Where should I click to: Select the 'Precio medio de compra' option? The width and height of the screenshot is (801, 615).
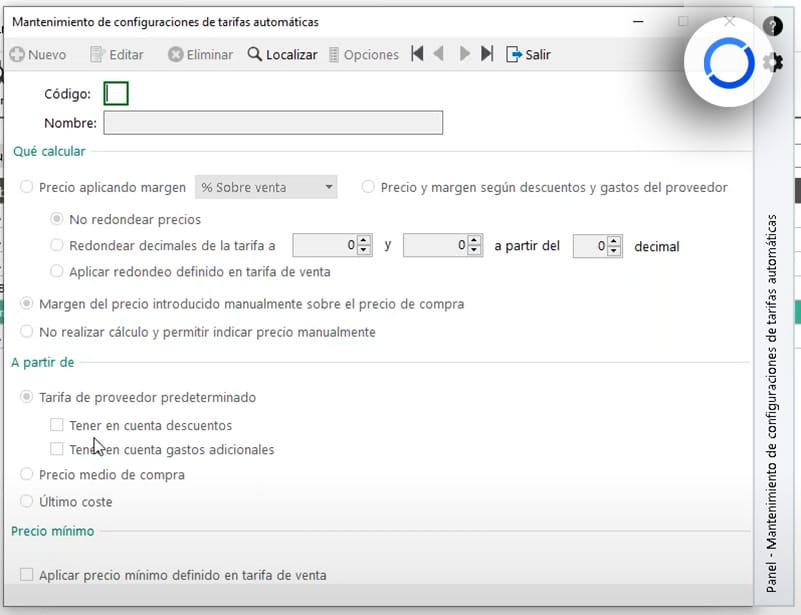25,475
